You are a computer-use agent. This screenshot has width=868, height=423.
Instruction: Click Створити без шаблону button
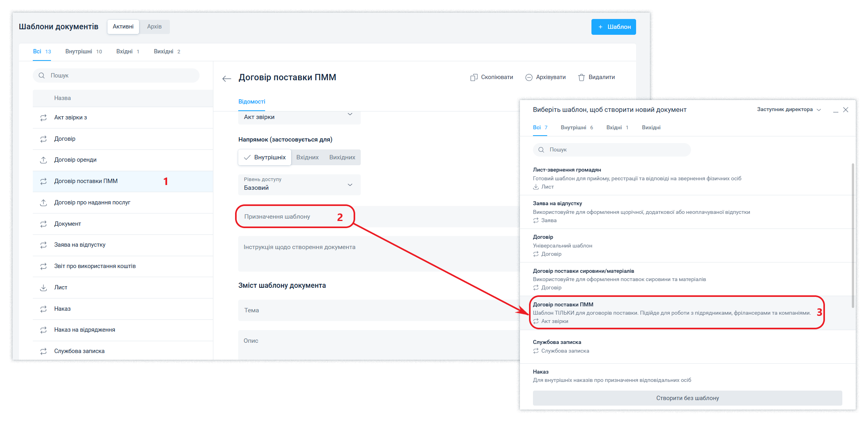[687, 398]
